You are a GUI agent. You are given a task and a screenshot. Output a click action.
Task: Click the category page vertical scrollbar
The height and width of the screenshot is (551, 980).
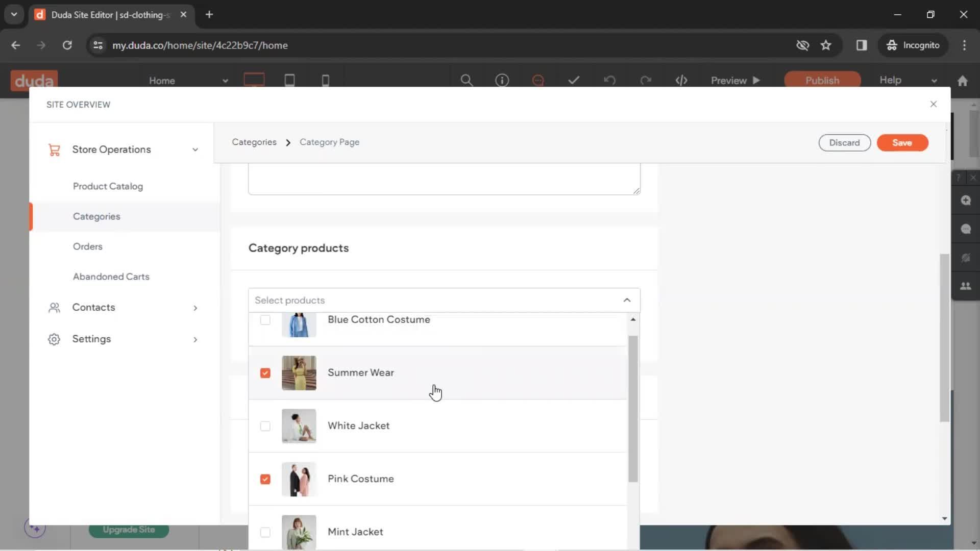click(944, 338)
